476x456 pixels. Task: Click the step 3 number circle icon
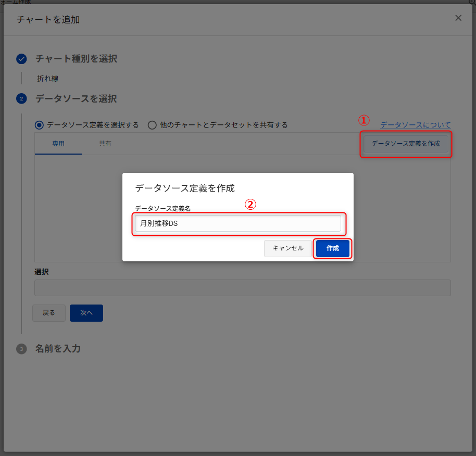click(21, 349)
